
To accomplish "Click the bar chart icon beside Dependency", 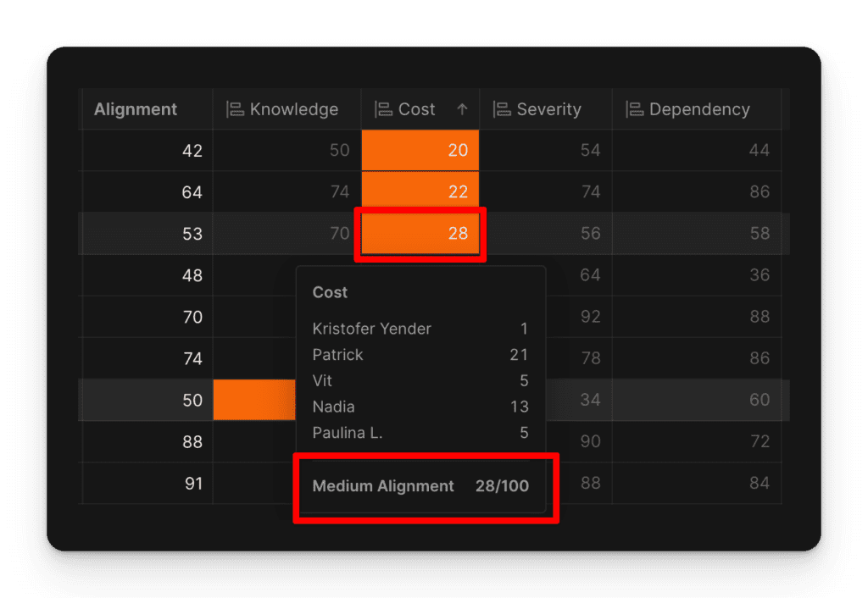I will (634, 109).
